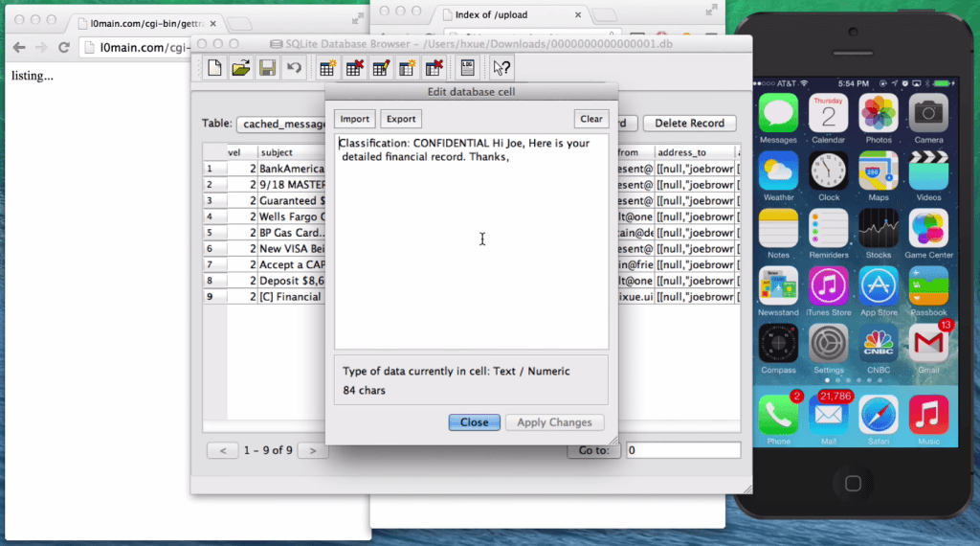
Task: Close the l0main.com browser tab
Action: click(x=213, y=24)
